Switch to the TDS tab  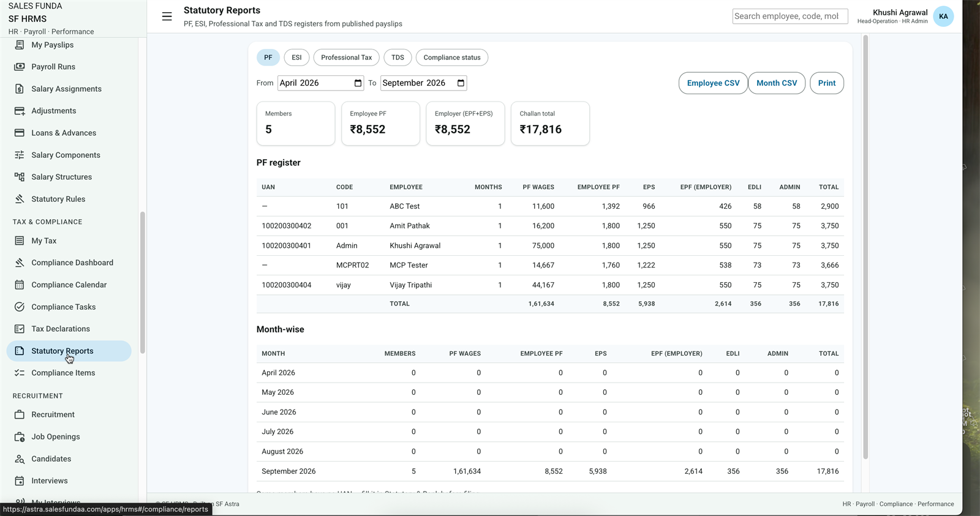[x=398, y=58]
